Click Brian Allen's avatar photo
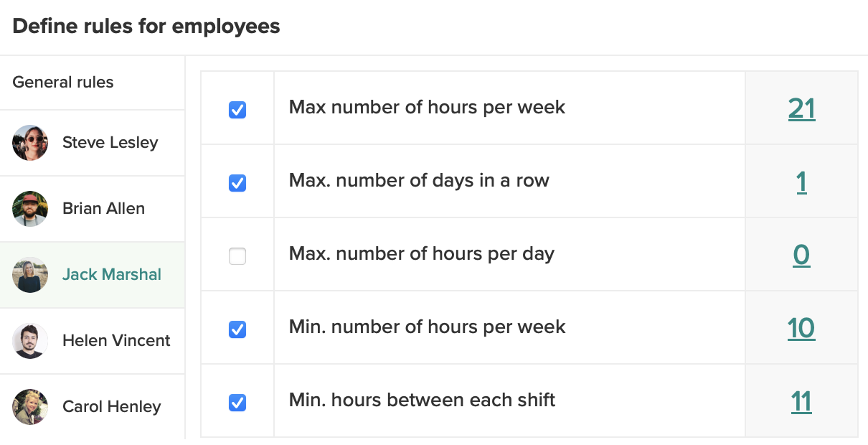The height and width of the screenshot is (445, 868). click(30, 209)
